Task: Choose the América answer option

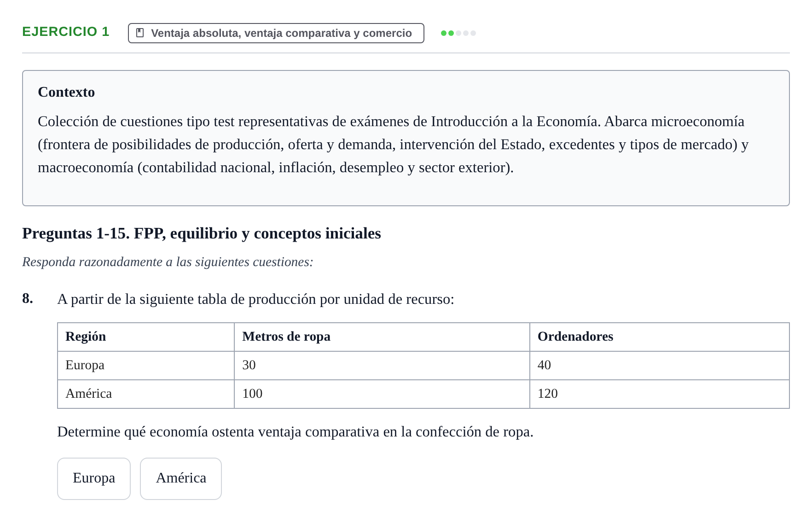Action: click(x=181, y=478)
